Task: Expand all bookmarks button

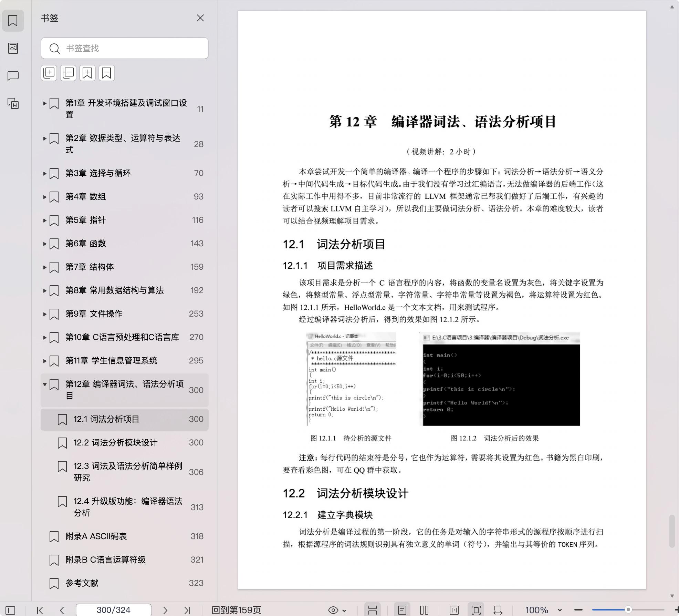Action: tap(49, 73)
